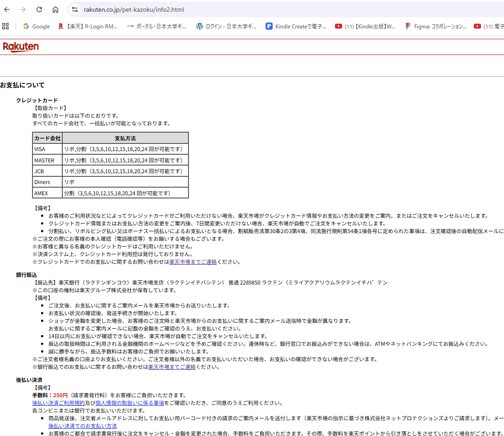Click the 【取扱カード】 label
The width and height of the screenshot is (504, 436).
[50, 108]
